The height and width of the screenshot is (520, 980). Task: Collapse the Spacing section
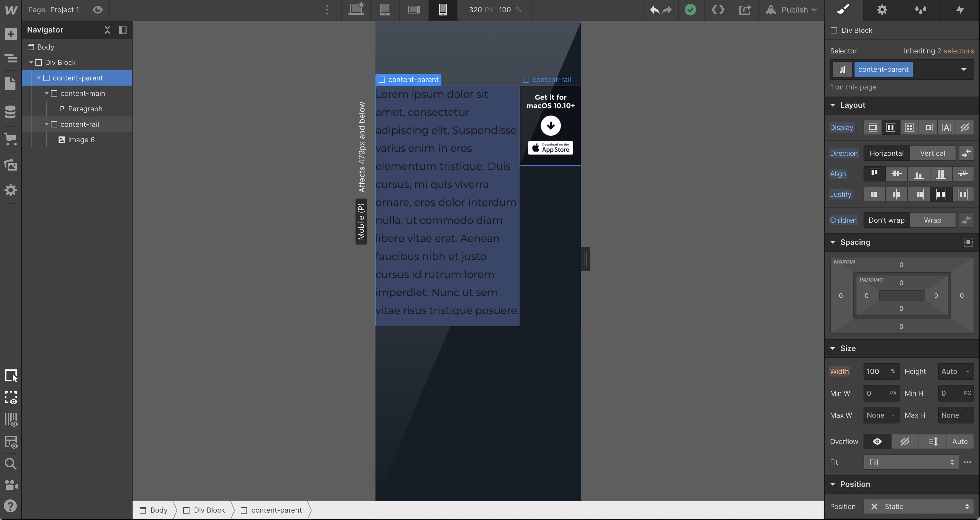(833, 242)
